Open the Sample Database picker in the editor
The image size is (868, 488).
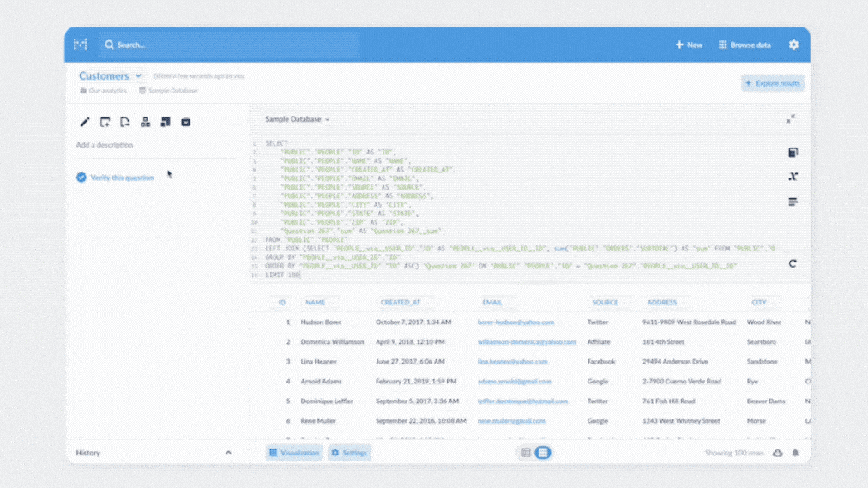[298, 119]
